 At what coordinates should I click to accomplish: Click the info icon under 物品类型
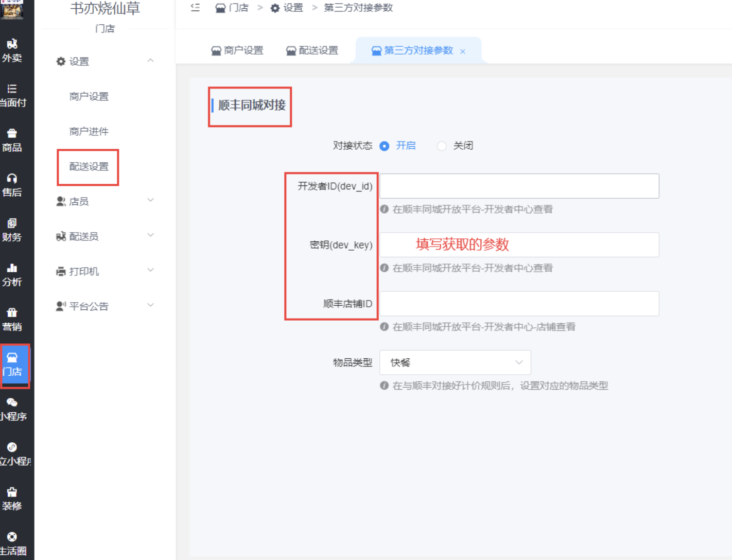(x=384, y=385)
